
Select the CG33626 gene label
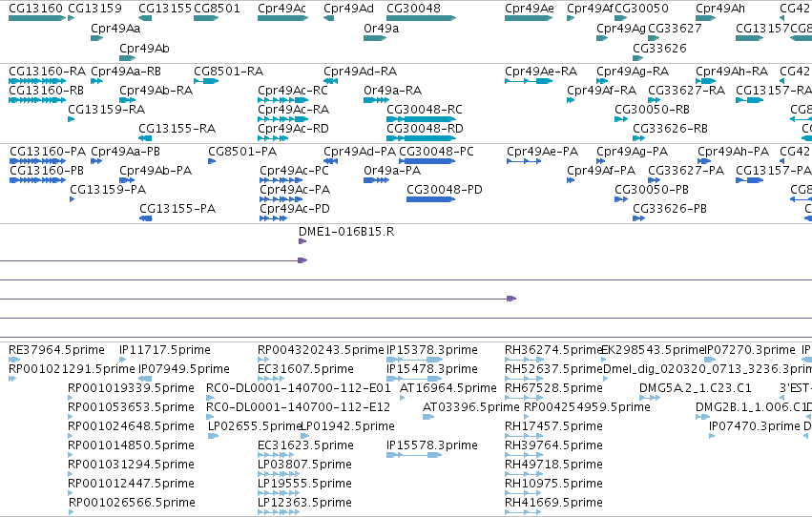coord(659,49)
